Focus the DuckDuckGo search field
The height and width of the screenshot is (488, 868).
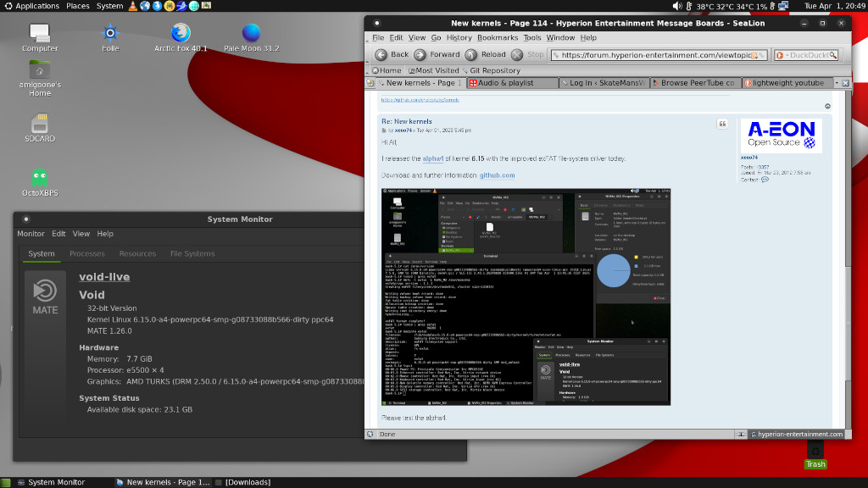coord(808,55)
